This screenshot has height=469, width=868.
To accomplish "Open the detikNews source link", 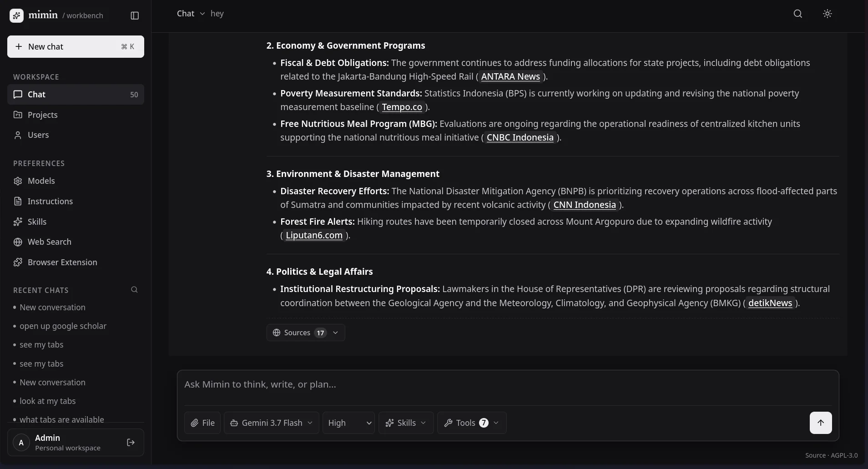I will pyautogui.click(x=770, y=303).
